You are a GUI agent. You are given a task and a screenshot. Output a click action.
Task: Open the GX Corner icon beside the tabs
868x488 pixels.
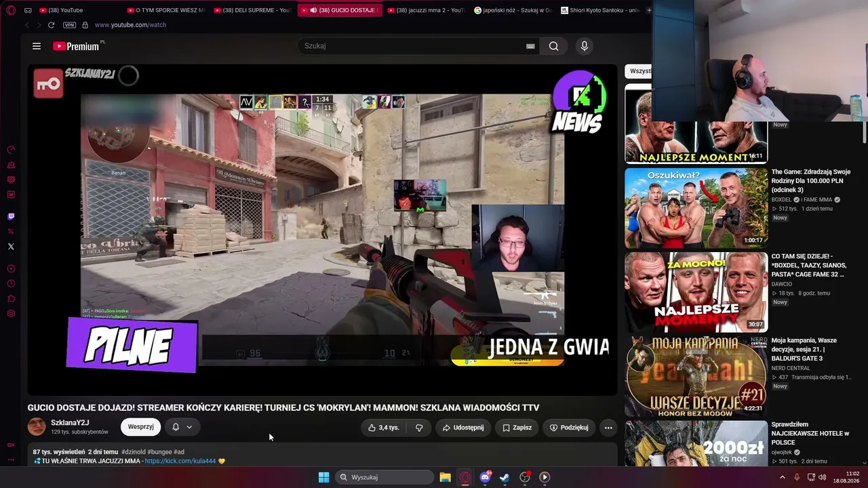[x=28, y=10]
